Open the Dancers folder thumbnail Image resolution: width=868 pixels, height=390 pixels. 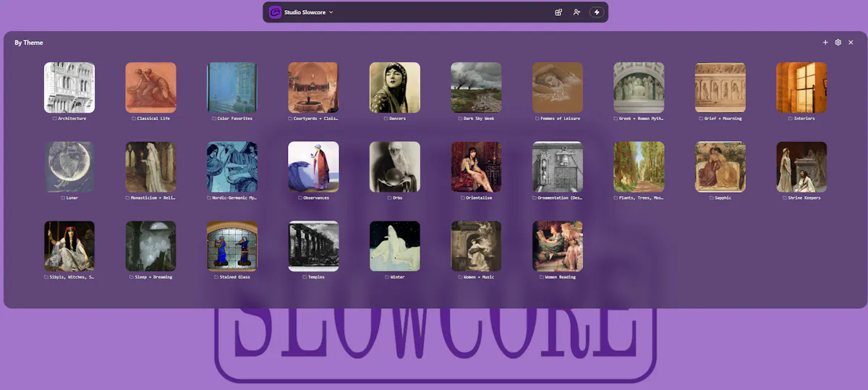395,87
